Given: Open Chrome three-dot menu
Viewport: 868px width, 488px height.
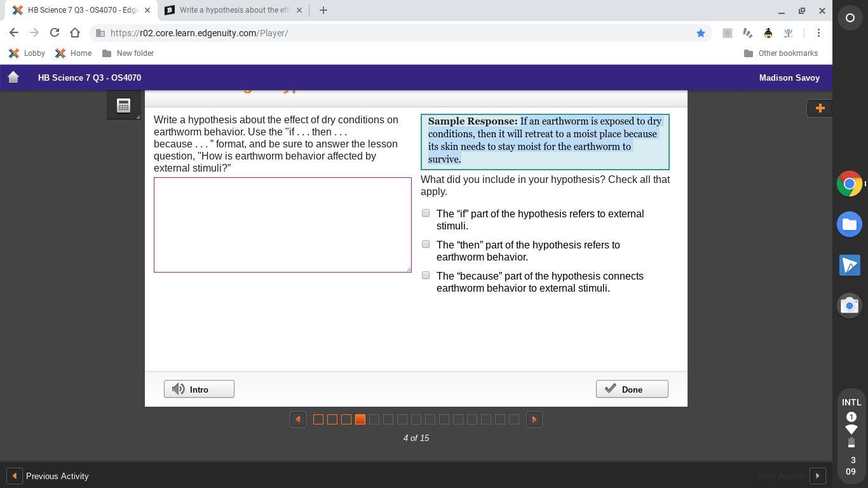Looking at the screenshot, I should 818,33.
